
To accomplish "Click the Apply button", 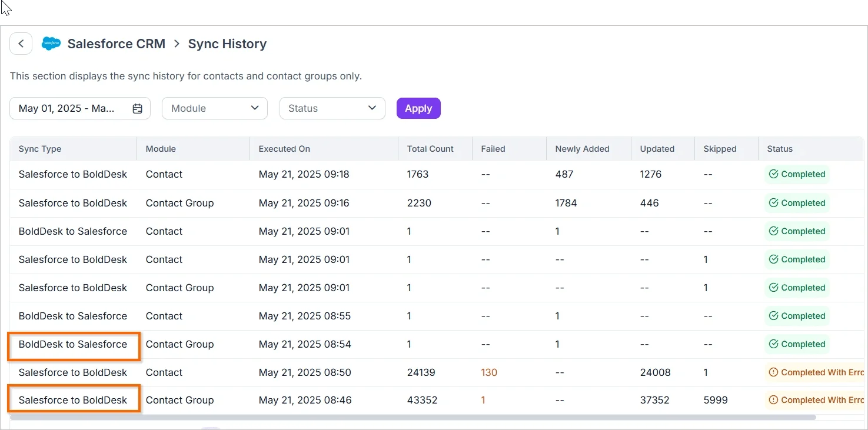I will pos(418,108).
